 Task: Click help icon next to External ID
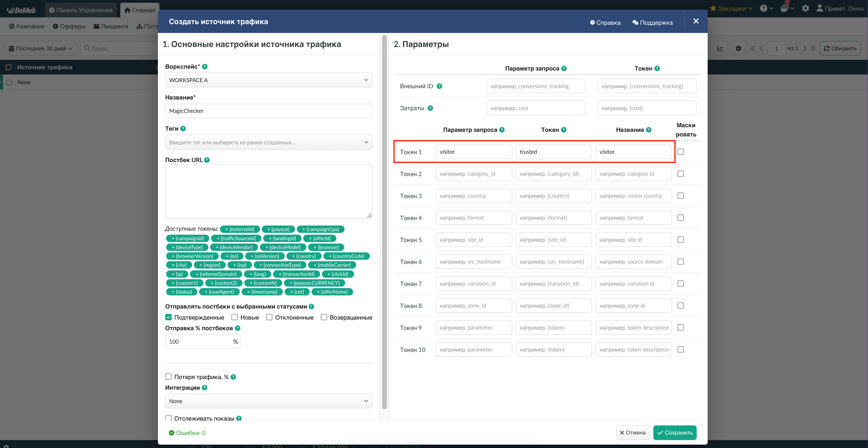tap(439, 86)
